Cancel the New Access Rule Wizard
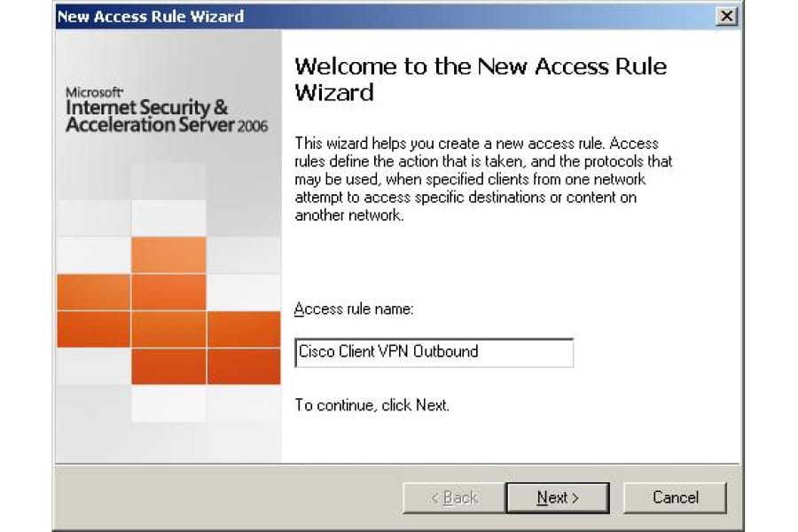This screenshot has height=532, width=798. click(675, 497)
